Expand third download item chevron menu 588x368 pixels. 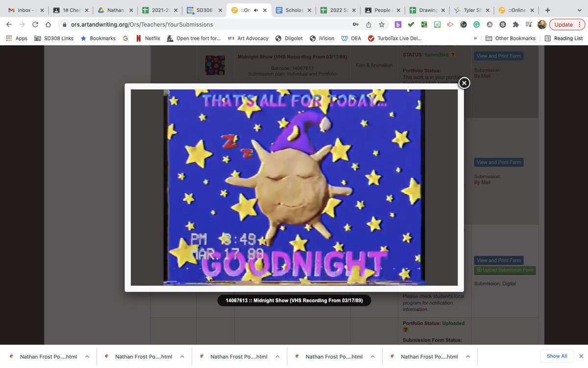coord(278,357)
